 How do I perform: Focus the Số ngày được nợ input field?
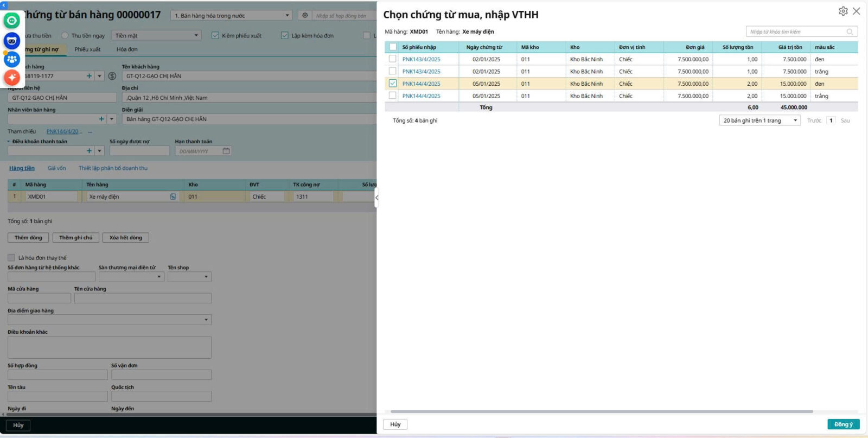pyautogui.click(x=139, y=151)
